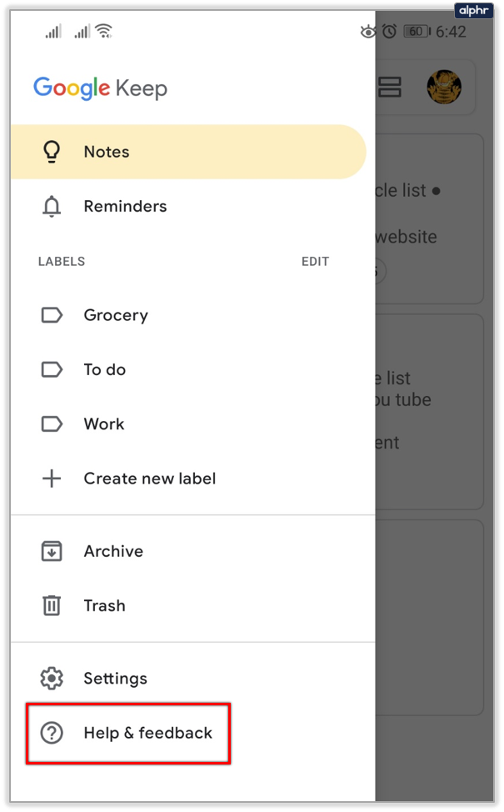Viewport: 504px width, 812px height.
Task: Click the Help & feedback question mark icon
Action: pyautogui.click(x=52, y=733)
